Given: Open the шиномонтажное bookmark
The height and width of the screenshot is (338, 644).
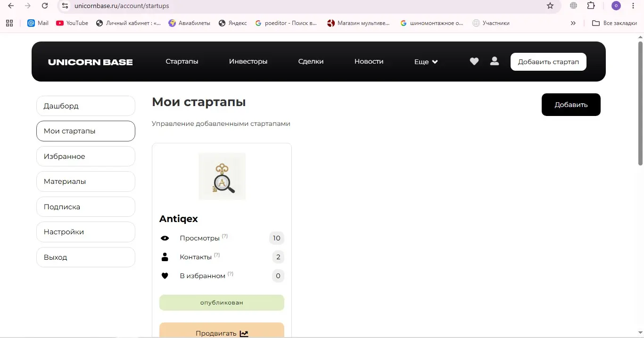Looking at the screenshot, I should pos(432,23).
